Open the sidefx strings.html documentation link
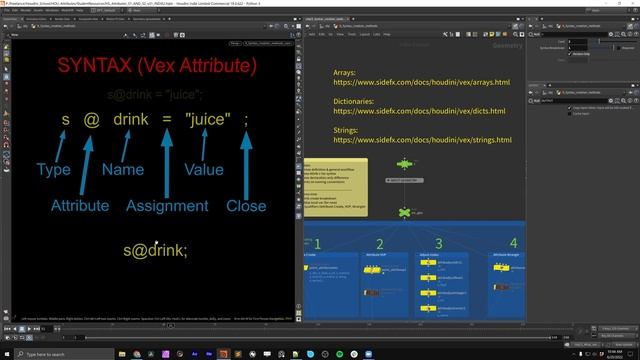Image resolution: width=640 pixels, height=360 pixels. point(422,140)
